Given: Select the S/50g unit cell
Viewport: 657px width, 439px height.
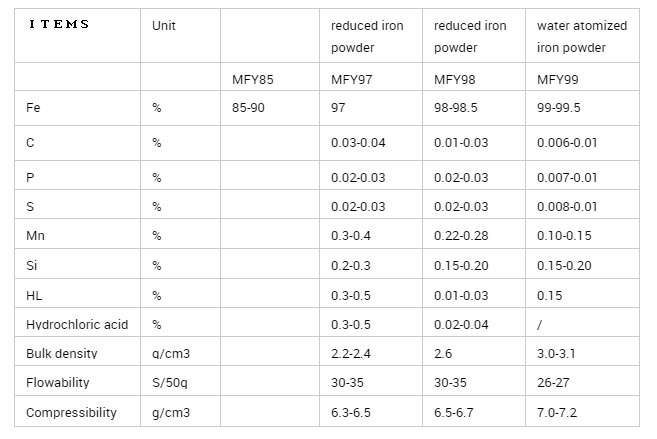Looking at the screenshot, I should click(x=170, y=383).
